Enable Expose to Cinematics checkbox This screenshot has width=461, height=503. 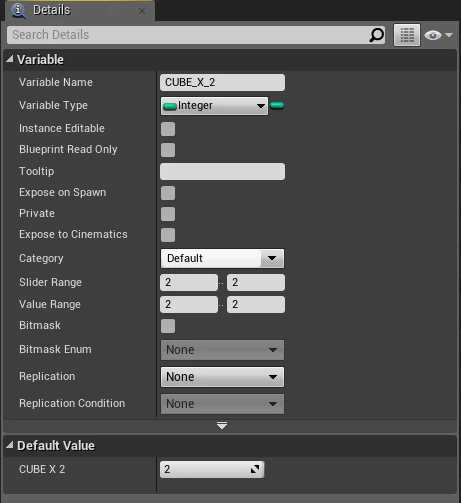pyautogui.click(x=168, y=235)
